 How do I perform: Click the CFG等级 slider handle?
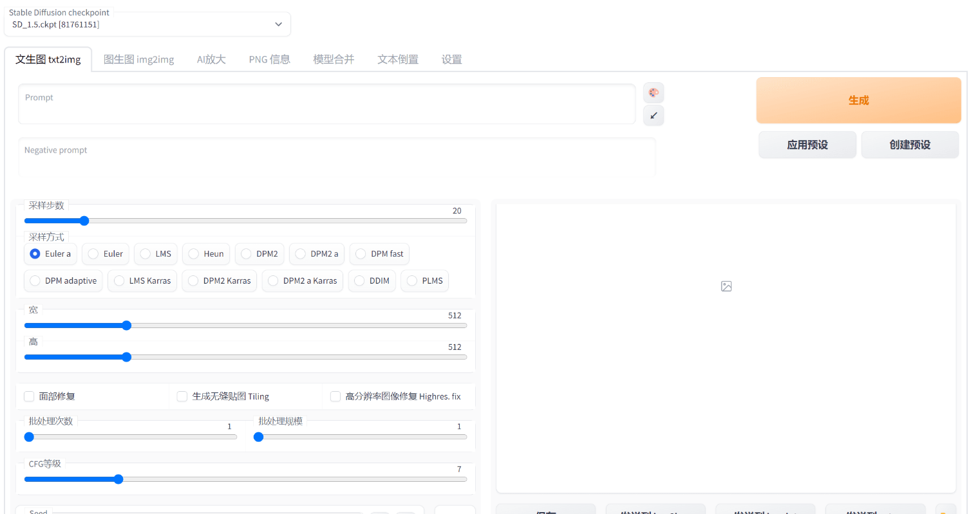pyautogui.click(x=118, y=479)
